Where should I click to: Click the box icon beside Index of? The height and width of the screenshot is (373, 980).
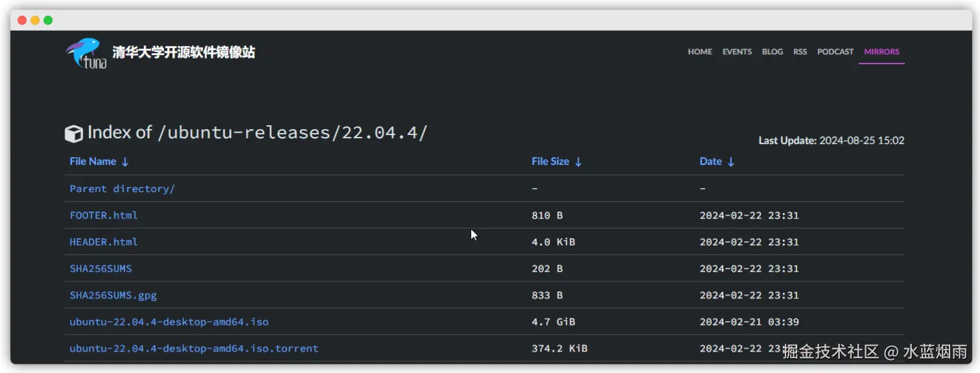pos(74,134)
